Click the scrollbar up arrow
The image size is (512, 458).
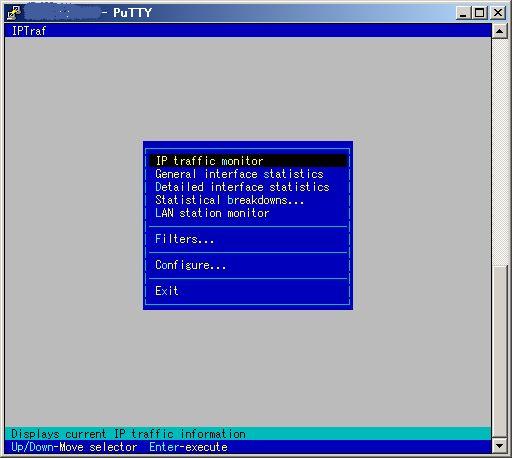point(499,31)
